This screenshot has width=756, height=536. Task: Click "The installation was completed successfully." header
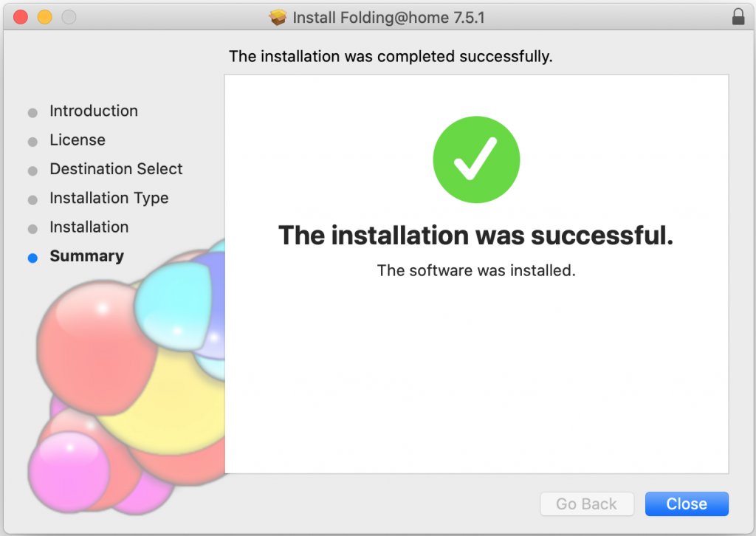click(391, 56)
